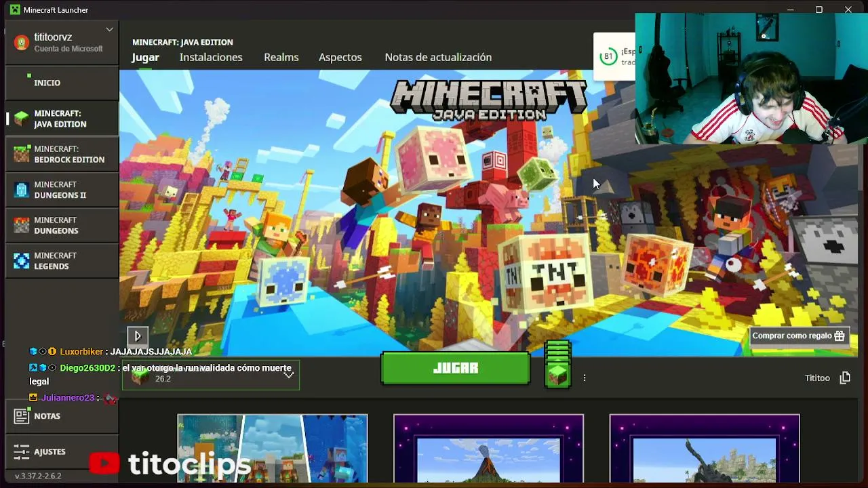The image size is (868, 488).
Task: Open the Notas news section
Action: click(62, 416)
